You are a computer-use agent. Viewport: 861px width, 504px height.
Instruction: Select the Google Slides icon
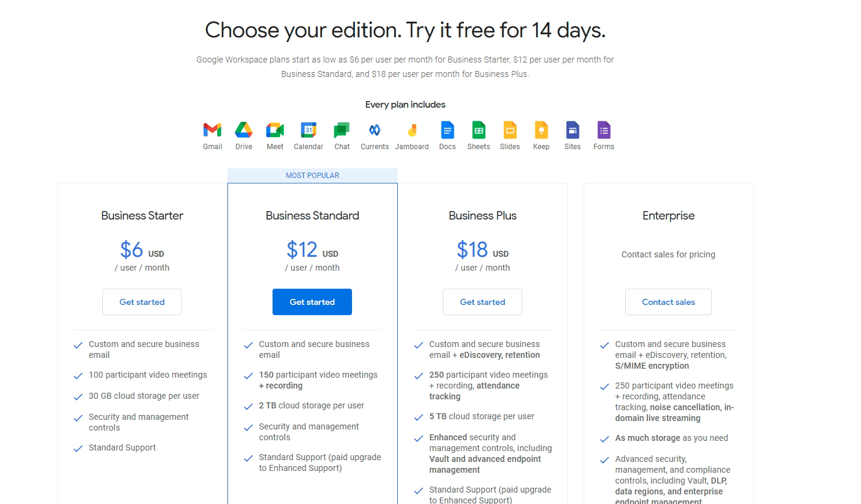coord(510,130)
